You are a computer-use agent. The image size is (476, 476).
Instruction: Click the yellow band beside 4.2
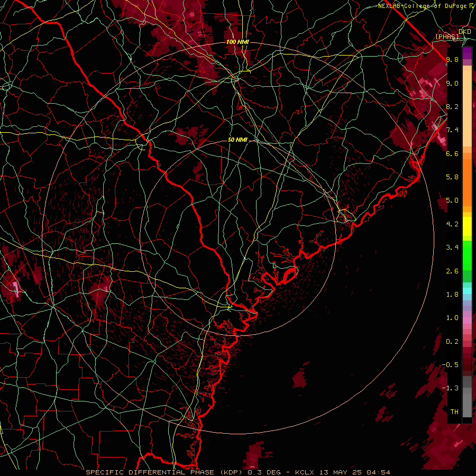click(x=467, y=226)
